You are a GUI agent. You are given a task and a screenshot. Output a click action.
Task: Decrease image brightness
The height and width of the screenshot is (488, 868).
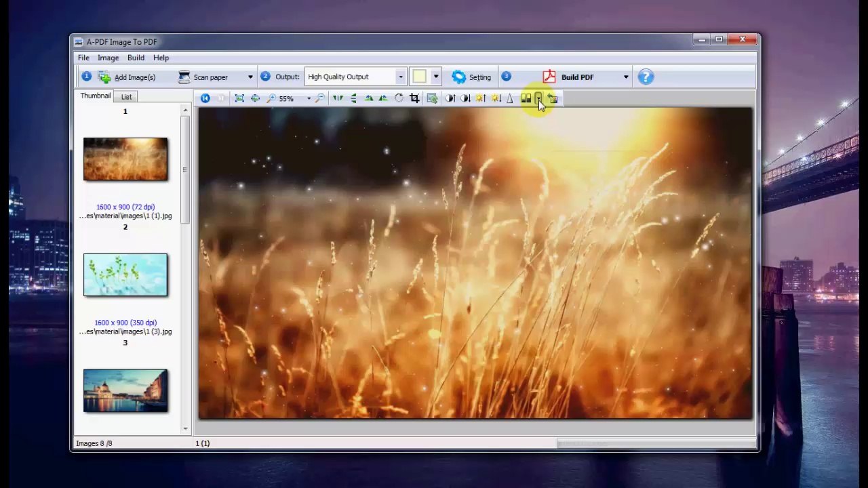coord(495,99)
